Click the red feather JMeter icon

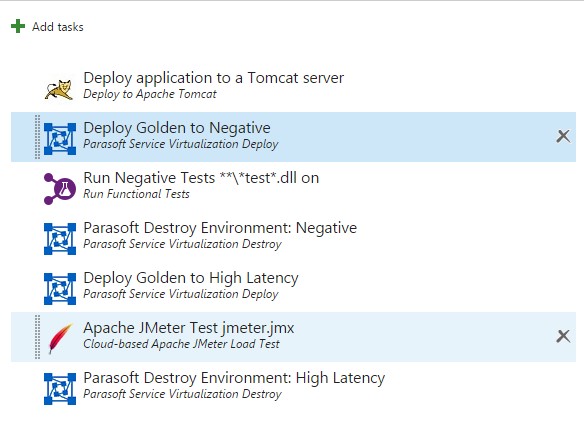60,338
